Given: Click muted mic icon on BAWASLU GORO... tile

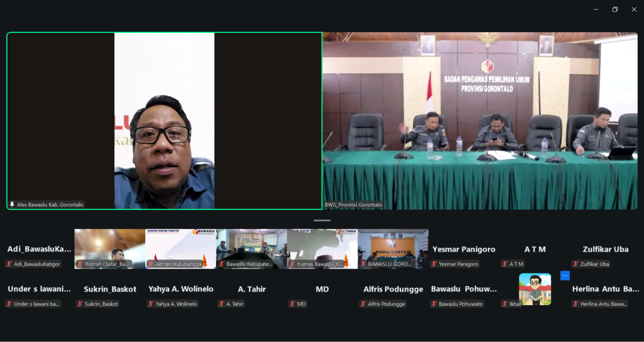Looking at the screenshot, I should pos(363,264).
